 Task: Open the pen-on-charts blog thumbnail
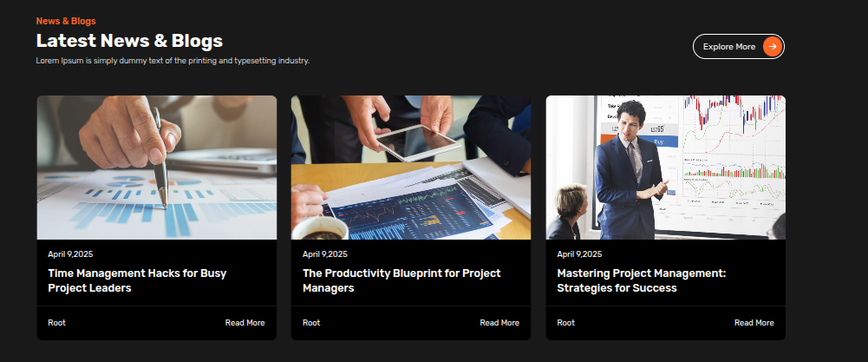coord(157,168)
